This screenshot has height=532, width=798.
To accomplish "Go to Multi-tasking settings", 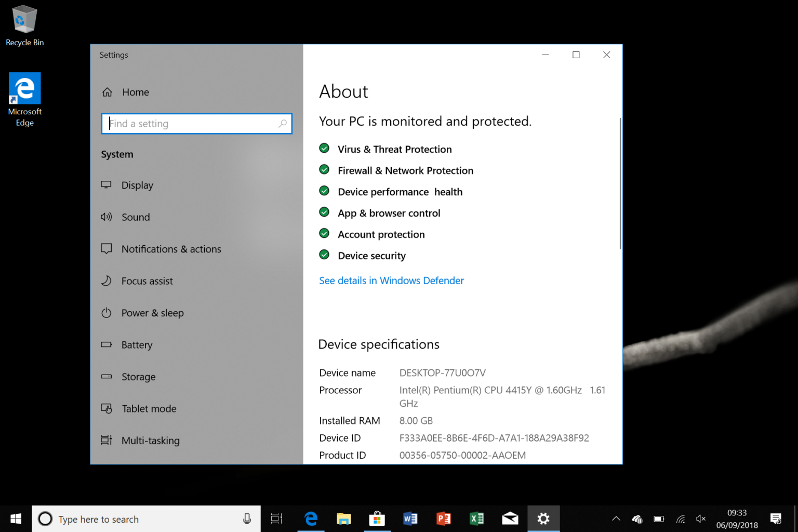I will coord(150,441).
